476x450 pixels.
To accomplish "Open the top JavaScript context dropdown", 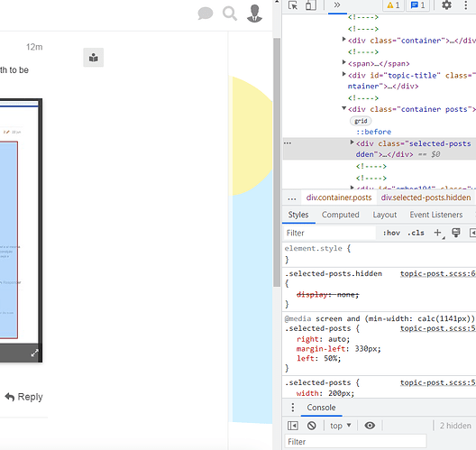I will (x=341, y=426).
